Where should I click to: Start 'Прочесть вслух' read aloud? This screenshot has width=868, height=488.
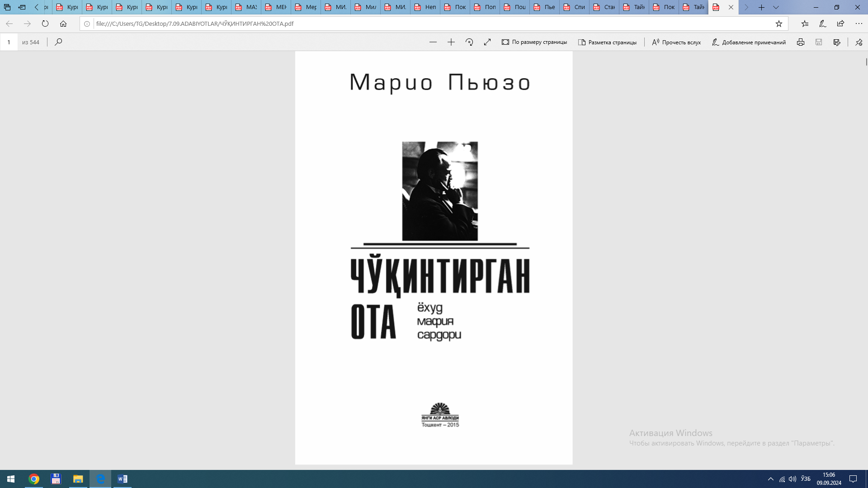point(676,42)
